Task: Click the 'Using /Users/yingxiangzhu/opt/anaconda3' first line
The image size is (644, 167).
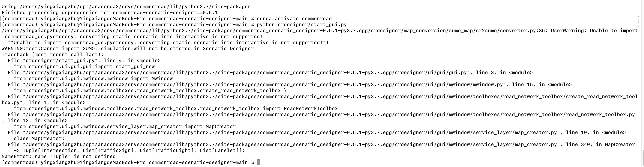Action: coord(126,7)
